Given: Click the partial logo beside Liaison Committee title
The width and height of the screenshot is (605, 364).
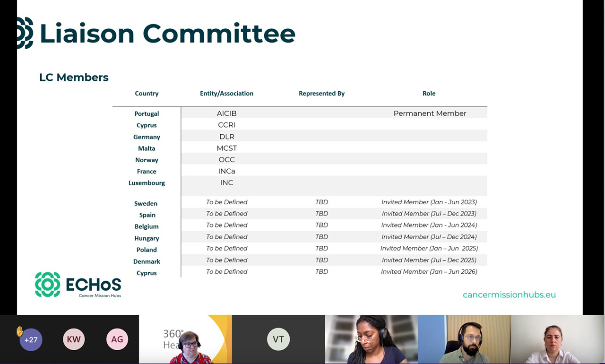Looking at the screenshot, I should coord(25,33).
